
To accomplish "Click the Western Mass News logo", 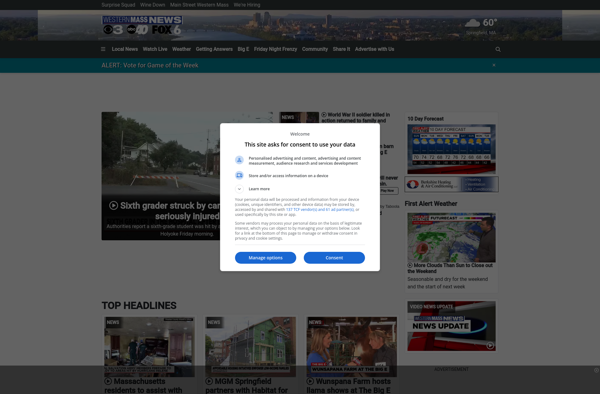I will click(142, 25).
